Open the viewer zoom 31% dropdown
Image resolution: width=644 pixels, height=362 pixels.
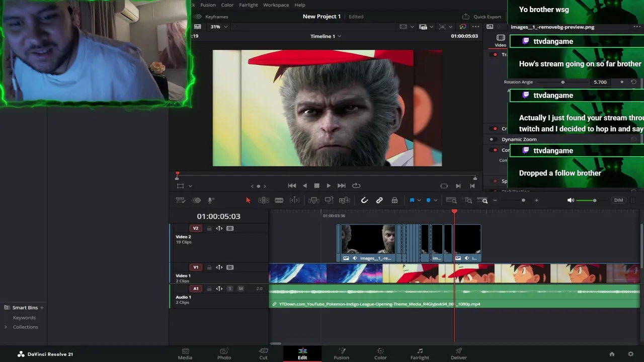point(219,27)
